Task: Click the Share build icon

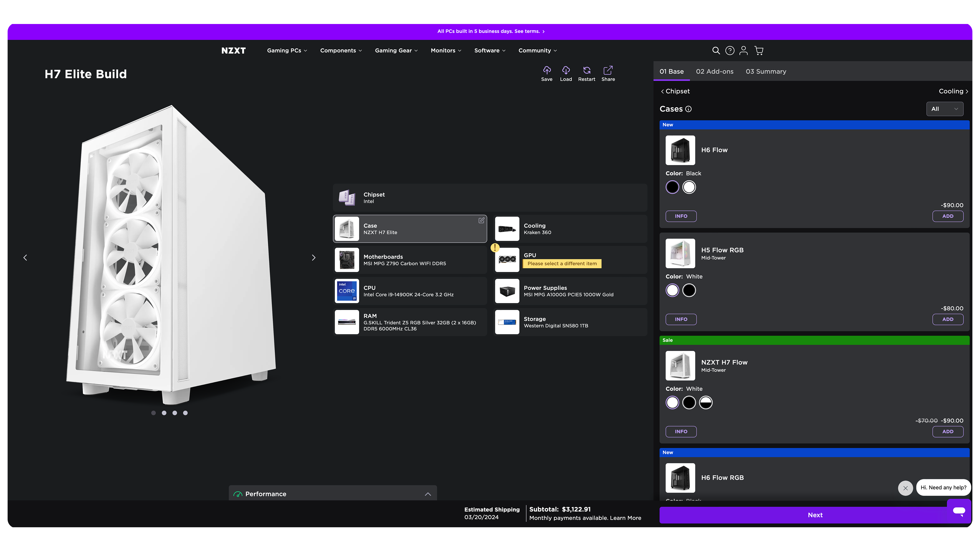Action: (608, 71)
